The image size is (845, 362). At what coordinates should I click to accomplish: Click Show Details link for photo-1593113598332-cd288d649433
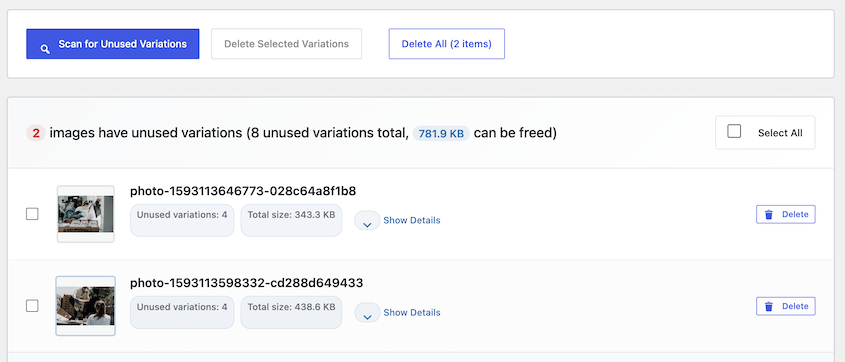pyautogui.click(x=412, y=312)
